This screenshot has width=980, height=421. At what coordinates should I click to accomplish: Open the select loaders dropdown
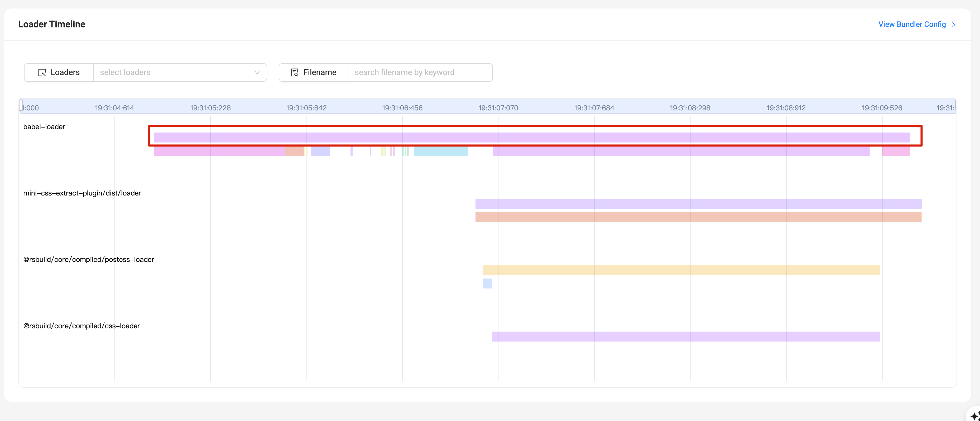(180, 72)
